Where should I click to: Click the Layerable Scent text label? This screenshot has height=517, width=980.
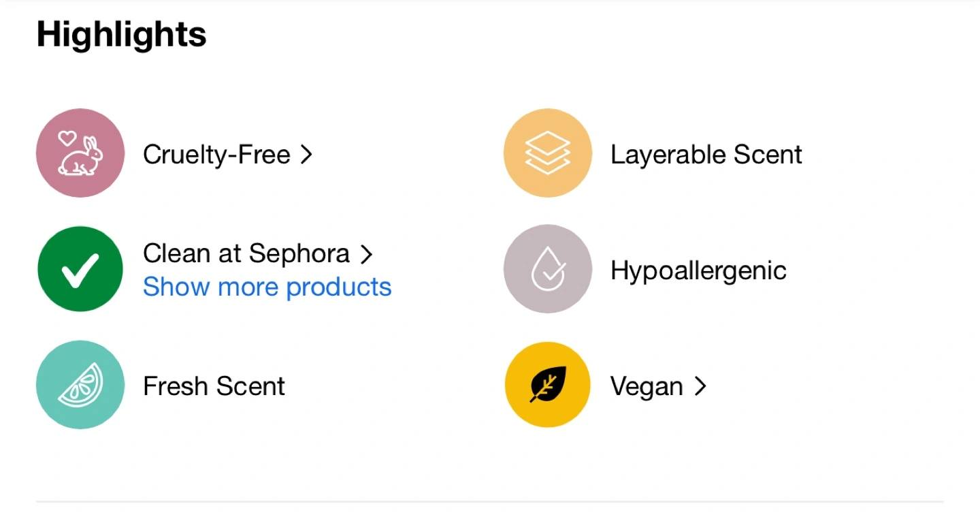point(706,155)
